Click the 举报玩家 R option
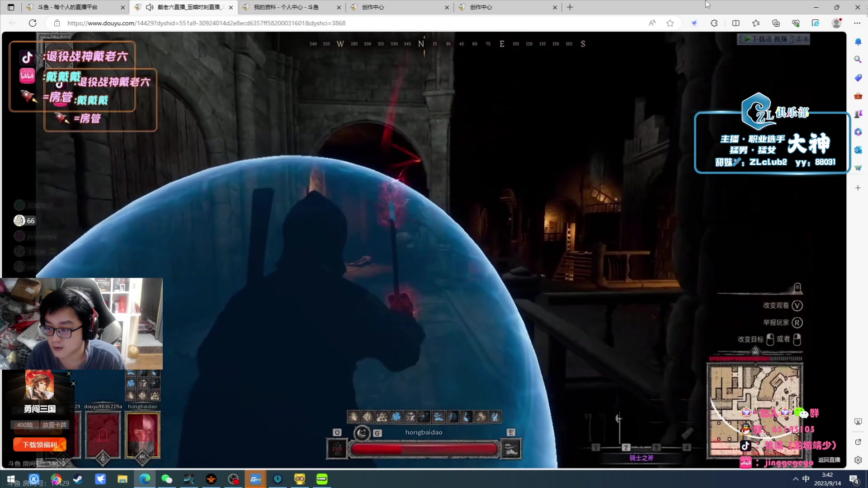 pos(783,323)
